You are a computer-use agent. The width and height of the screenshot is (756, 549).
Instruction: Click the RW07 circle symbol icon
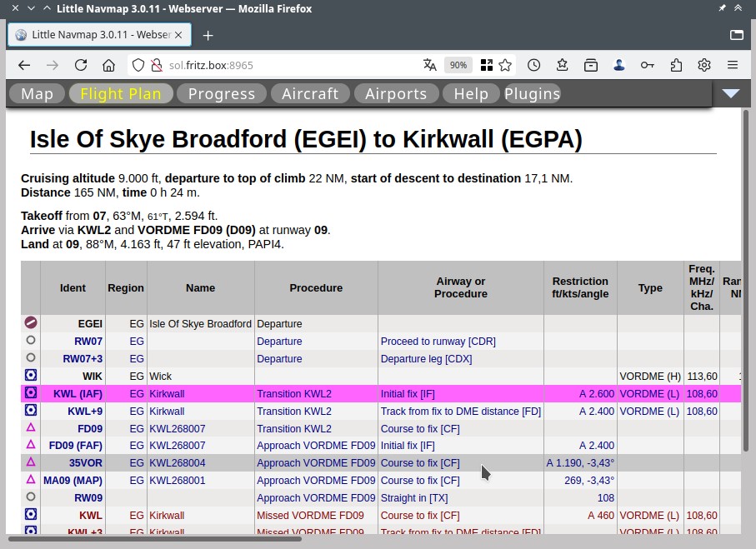tap(31, 340)
